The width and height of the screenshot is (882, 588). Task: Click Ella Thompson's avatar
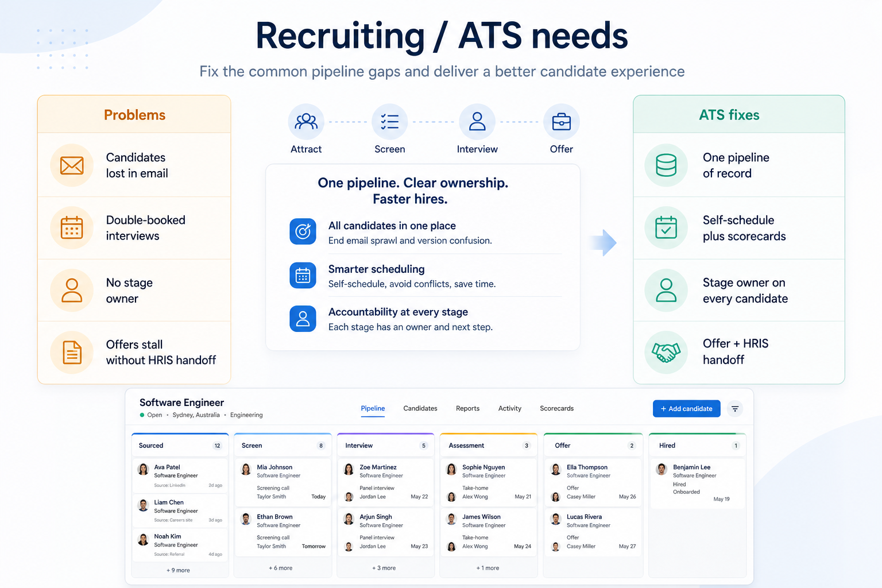tap(556, 470)
